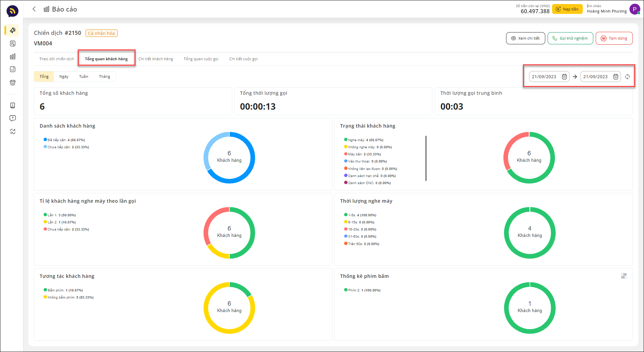
Task: Open the code file sidebar icon
Action: tap(13, 69)
